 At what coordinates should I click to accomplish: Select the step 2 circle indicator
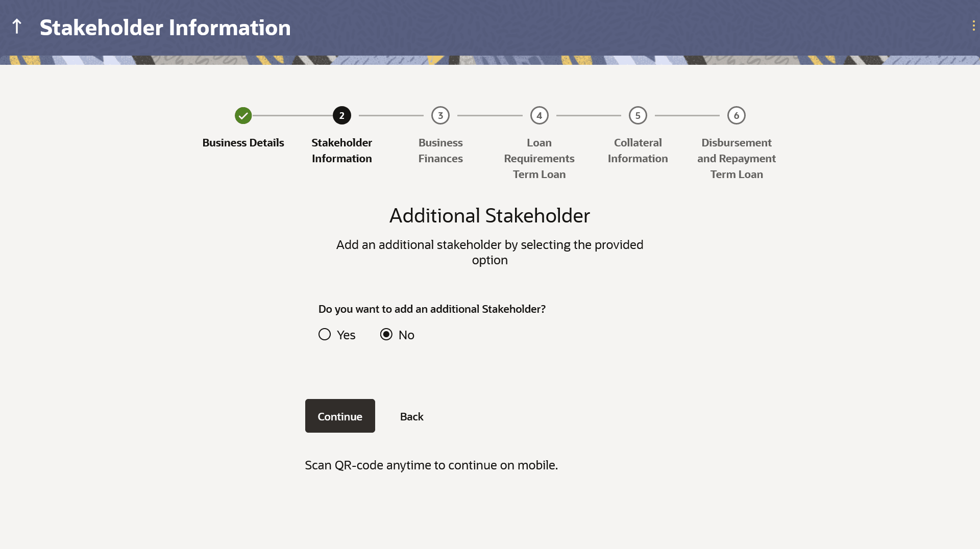coord(341,115)
